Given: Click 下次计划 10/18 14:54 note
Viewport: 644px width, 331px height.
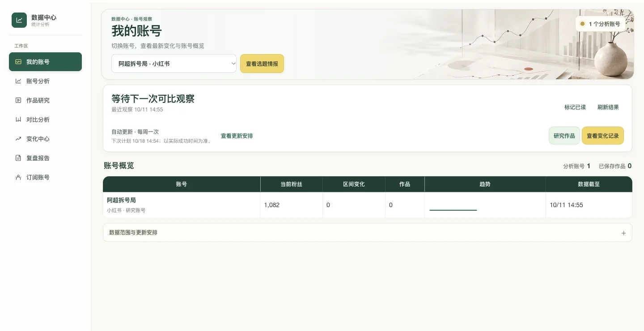Looking at the screenshot, I should pos(161,141).
